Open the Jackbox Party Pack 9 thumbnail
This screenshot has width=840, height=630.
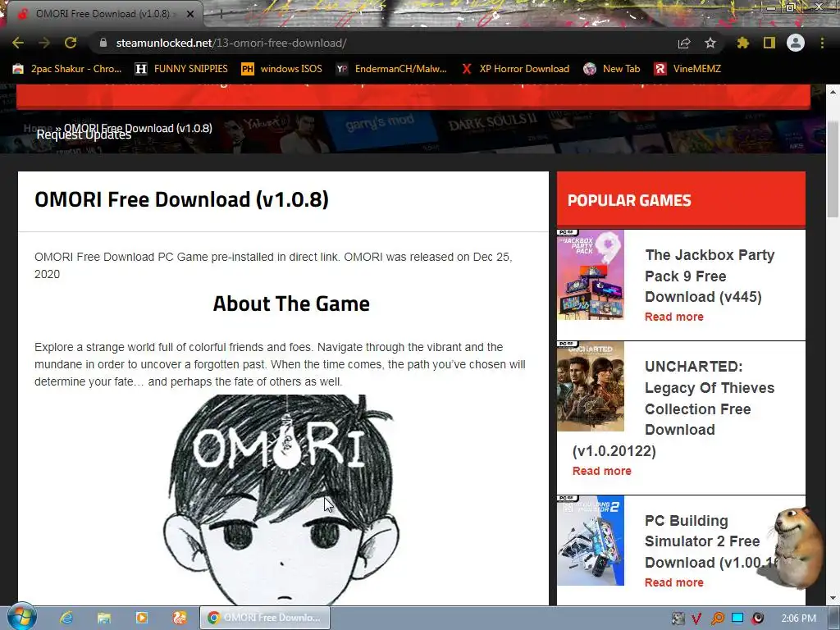click(591, 275)
